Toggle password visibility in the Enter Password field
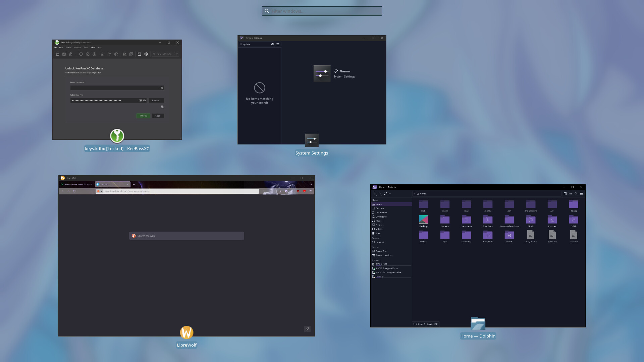Screen dimensions: 644x362 (x=162, y=88)
